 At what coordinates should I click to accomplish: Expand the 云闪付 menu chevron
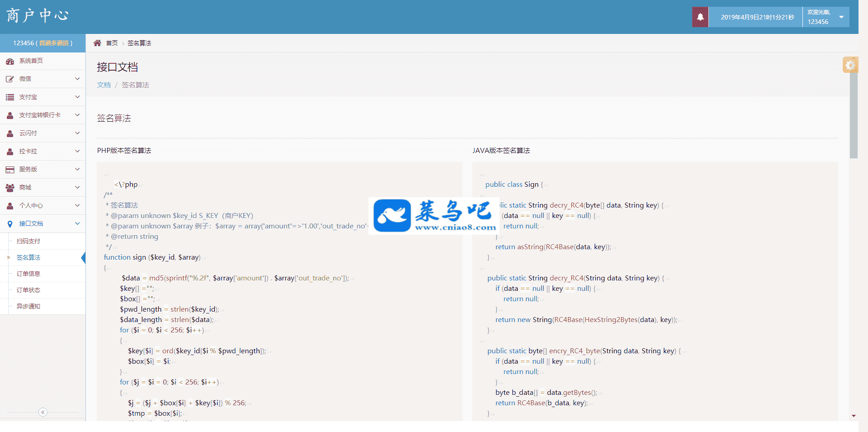pos(77,133)
